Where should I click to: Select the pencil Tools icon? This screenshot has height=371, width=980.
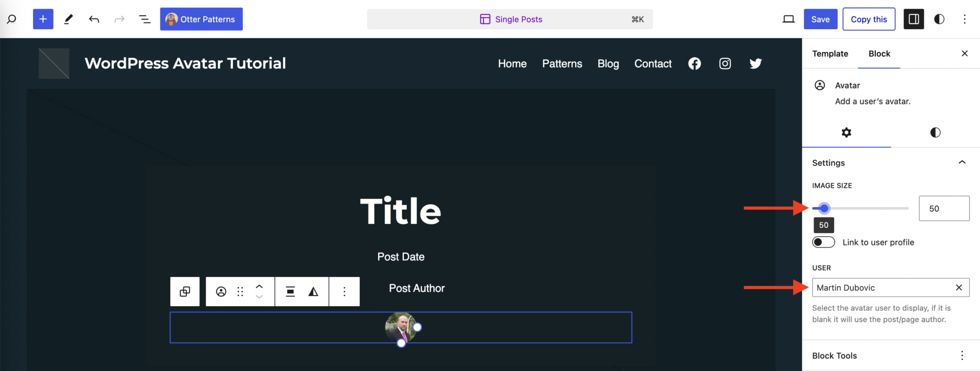point(68,19)
